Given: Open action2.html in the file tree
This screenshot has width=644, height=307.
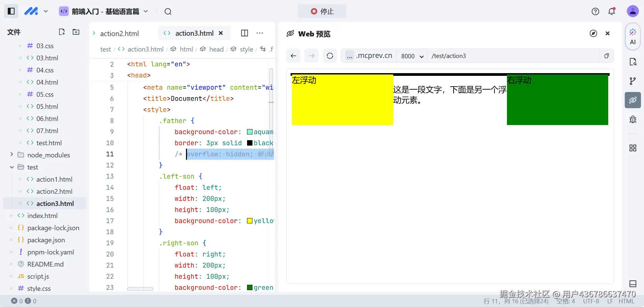Looking at the screenshot, I should coord(45,191).
